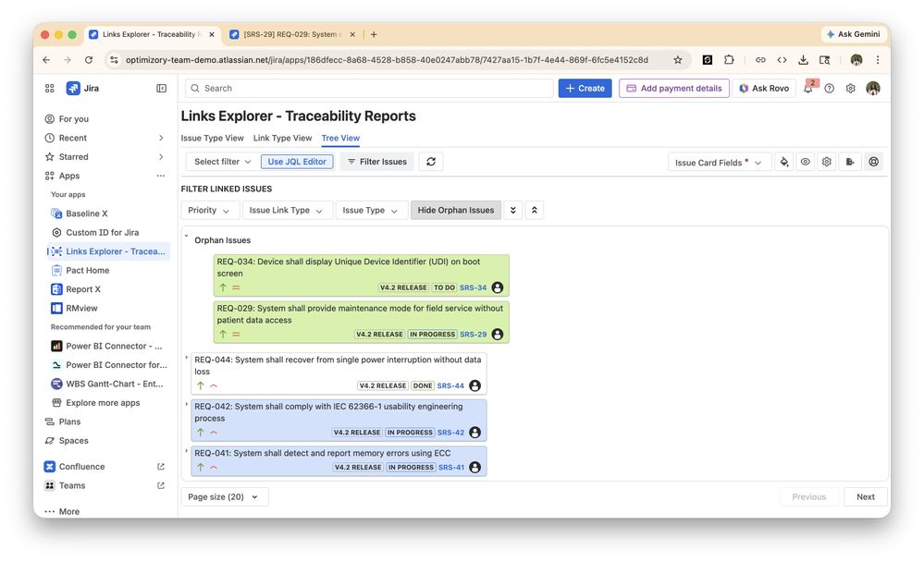The image size is (924, 562).
Task: Open the SRS-34 issue link
Action: coord(474,287)
